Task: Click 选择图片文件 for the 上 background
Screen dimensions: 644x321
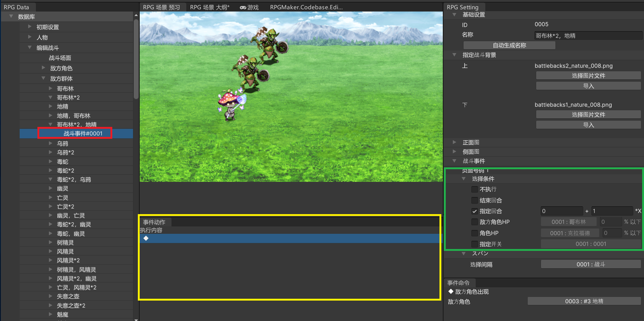Action: point(588,76)
